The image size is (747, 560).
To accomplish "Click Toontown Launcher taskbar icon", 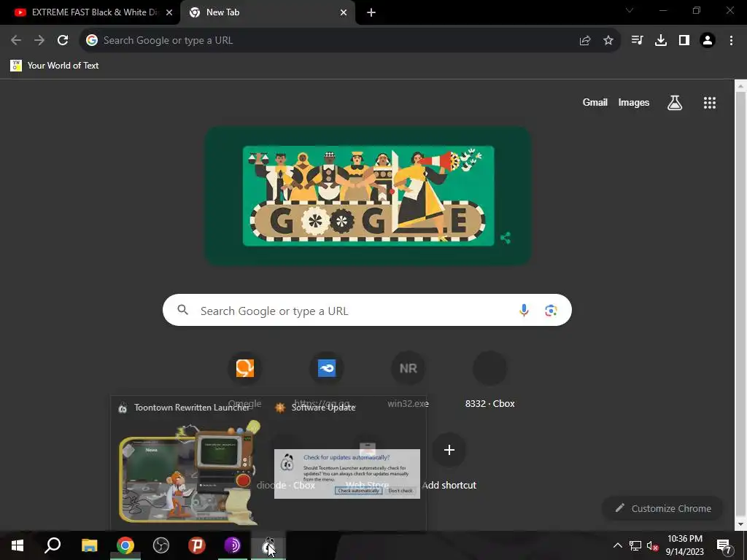I will [268, 545].
